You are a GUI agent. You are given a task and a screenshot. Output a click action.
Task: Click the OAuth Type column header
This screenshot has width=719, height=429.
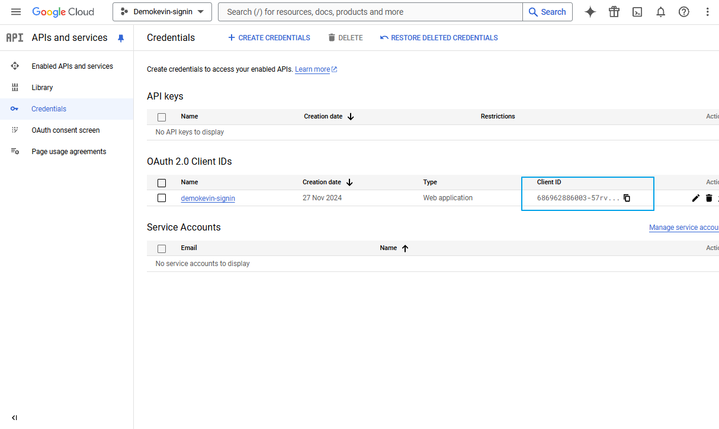(430, 182)
